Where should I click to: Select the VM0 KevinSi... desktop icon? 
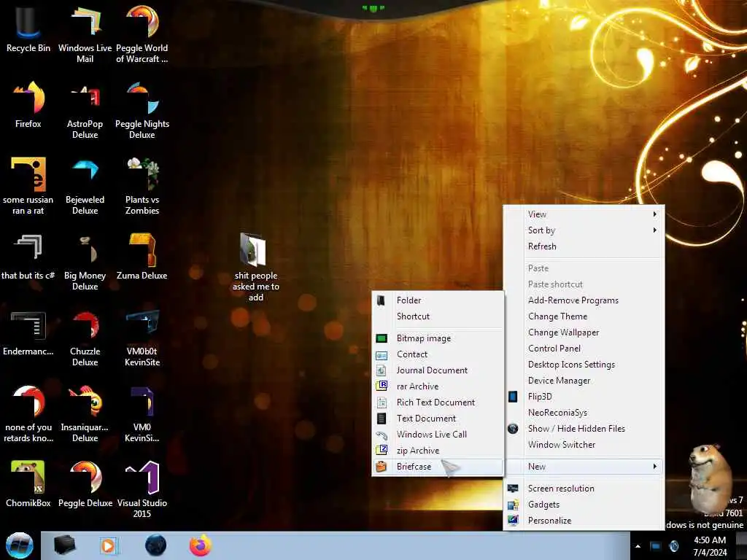click(142, 413)
